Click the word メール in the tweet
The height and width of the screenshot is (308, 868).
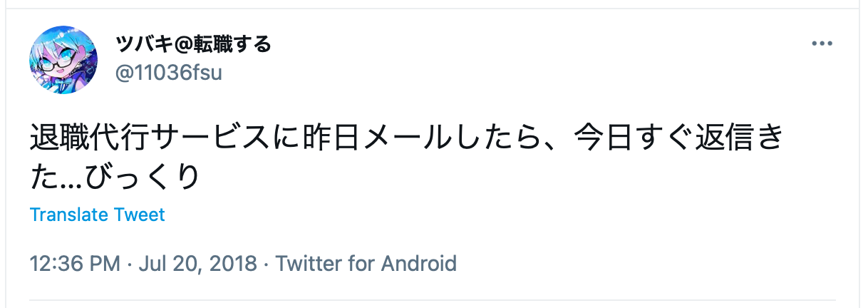pyautogui.click(x=408, y=138)
